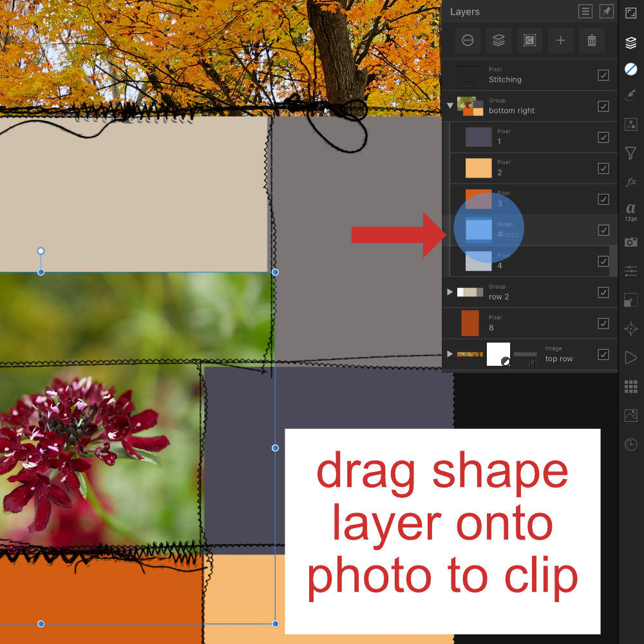The width and height of the screenshot is (644, 644).
Task: Open the History clock icon
Action: click(x=631, y=444)
